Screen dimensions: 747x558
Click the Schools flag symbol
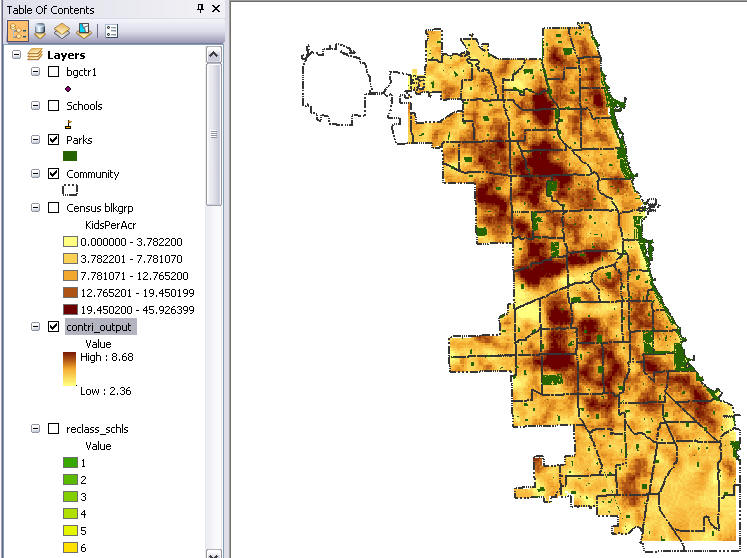(69, 124)
